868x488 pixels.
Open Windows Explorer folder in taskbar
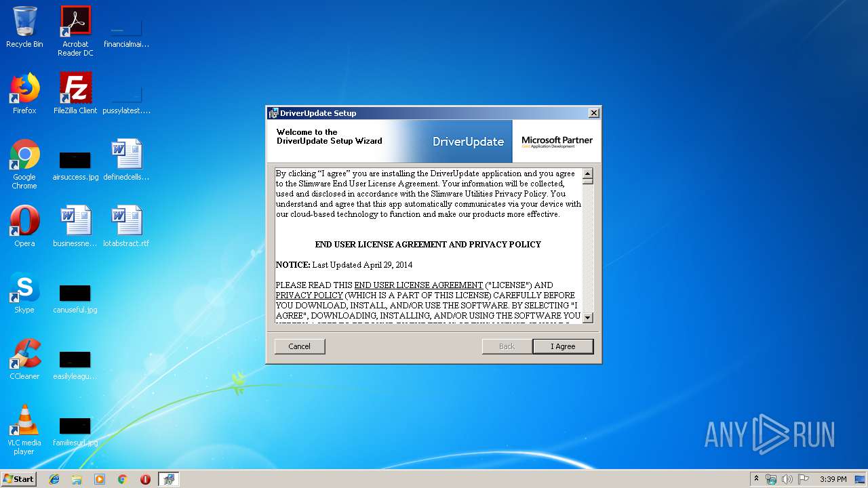pos(77,479)
